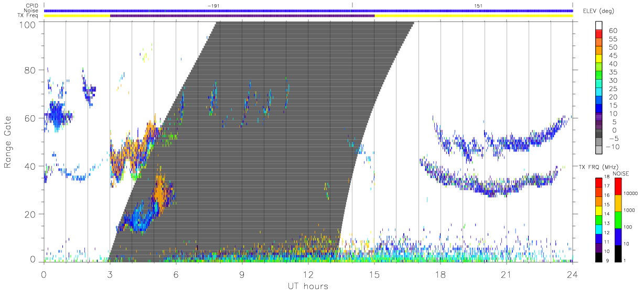
Task: Click the Noise label at top left
Action: (31, 10)
